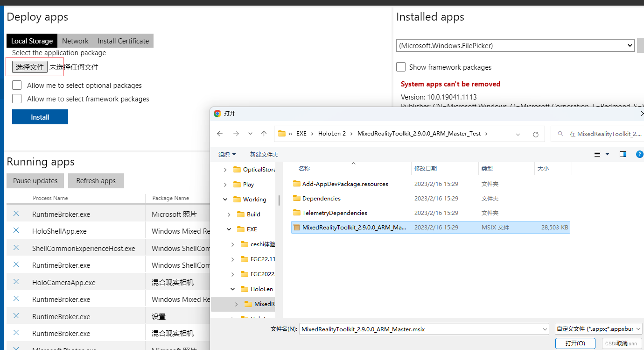
Task: Check Show framework packages
Action: pyautogui.click(x=401, y=67)
